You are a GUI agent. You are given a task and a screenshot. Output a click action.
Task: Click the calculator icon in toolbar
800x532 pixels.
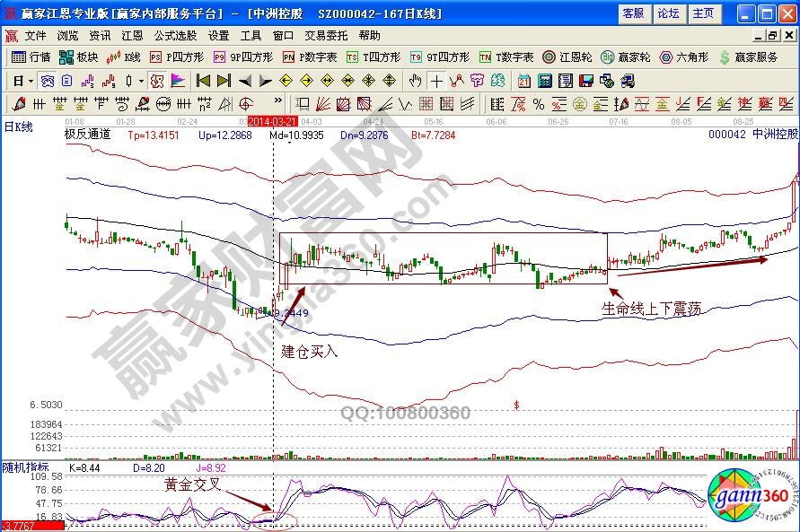point(543,81)
